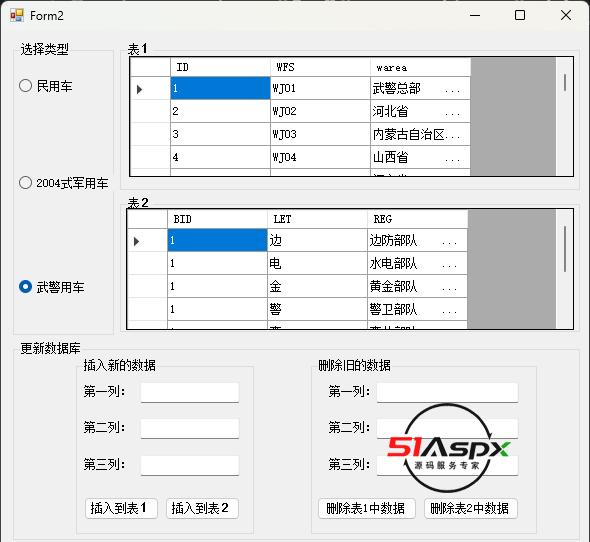
Task: Choose the 2004式军用车 option
Action: (x=64, y=183)
